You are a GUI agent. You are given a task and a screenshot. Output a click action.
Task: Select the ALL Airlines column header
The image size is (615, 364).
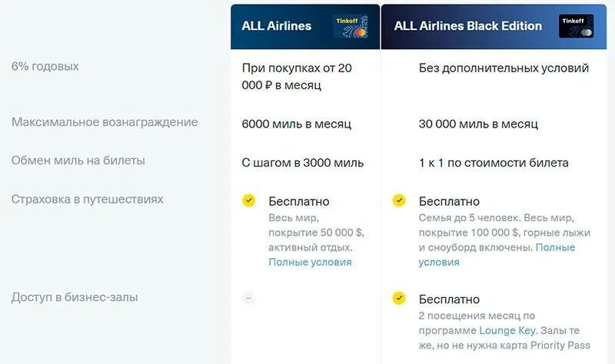(x=305, y=27)
